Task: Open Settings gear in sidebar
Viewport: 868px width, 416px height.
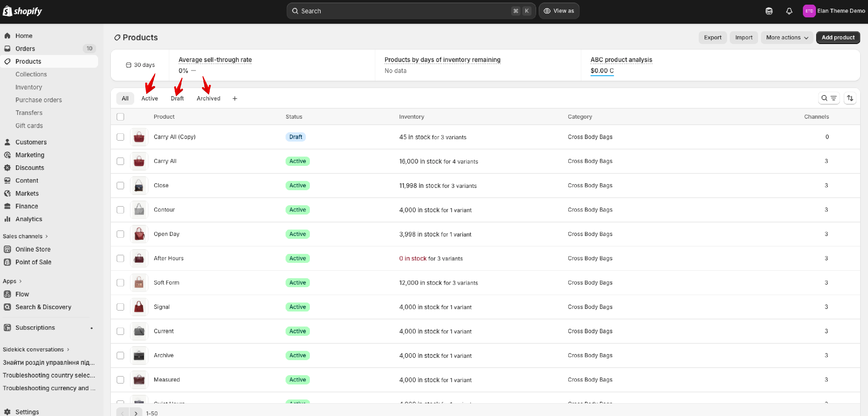Action: click(x=8, y=411)
